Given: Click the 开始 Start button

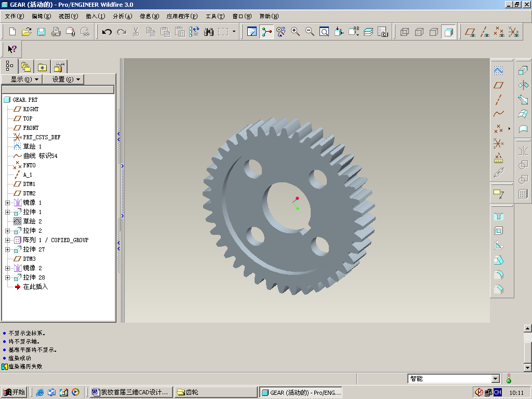Looking at the screenshot, I should pyautogui.click(x=14, y=392).
